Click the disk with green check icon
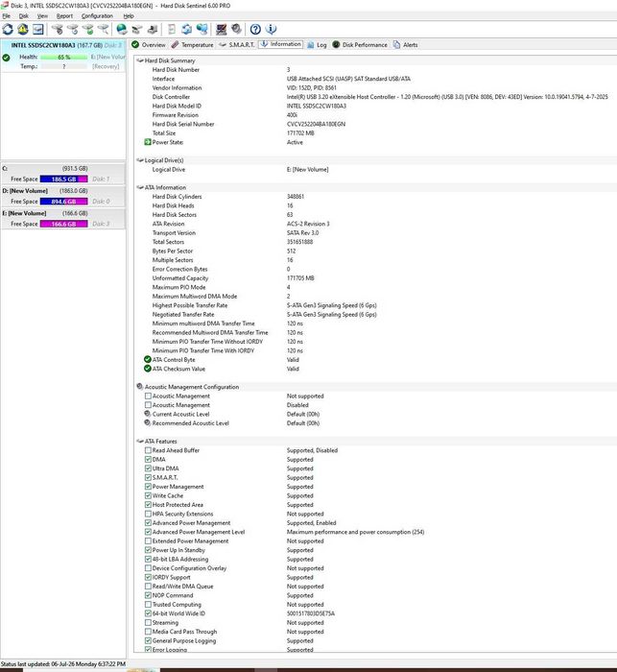617x672 pixels. pos(88,29)
